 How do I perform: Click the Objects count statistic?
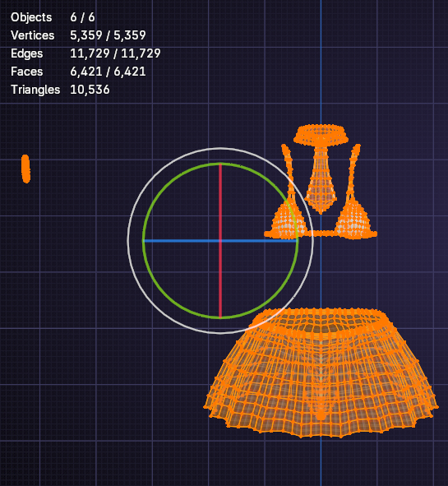click(53, 17)
